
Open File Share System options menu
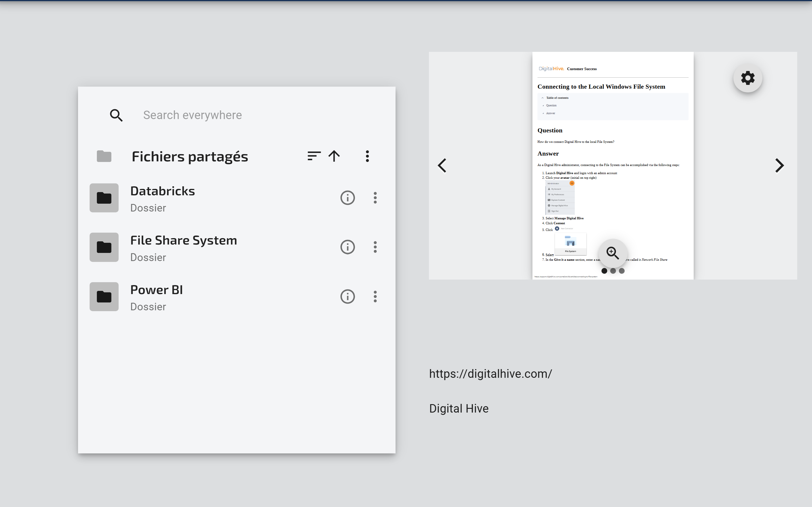click(375, 247)
